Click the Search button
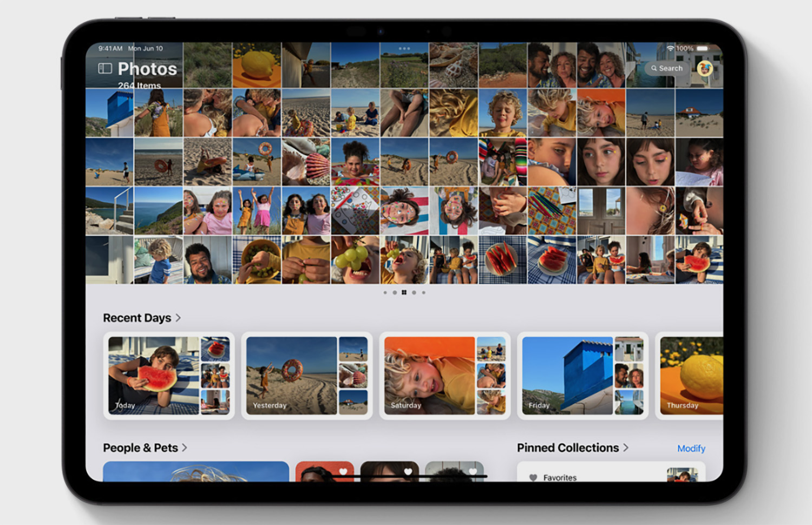The width and height of the screenshot is (812, 525). [x=667, y=68]
